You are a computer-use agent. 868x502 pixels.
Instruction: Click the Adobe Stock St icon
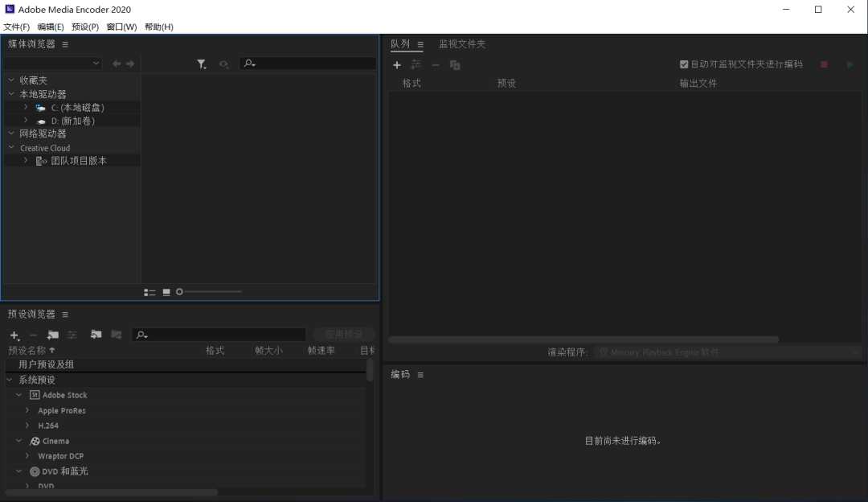35,395
